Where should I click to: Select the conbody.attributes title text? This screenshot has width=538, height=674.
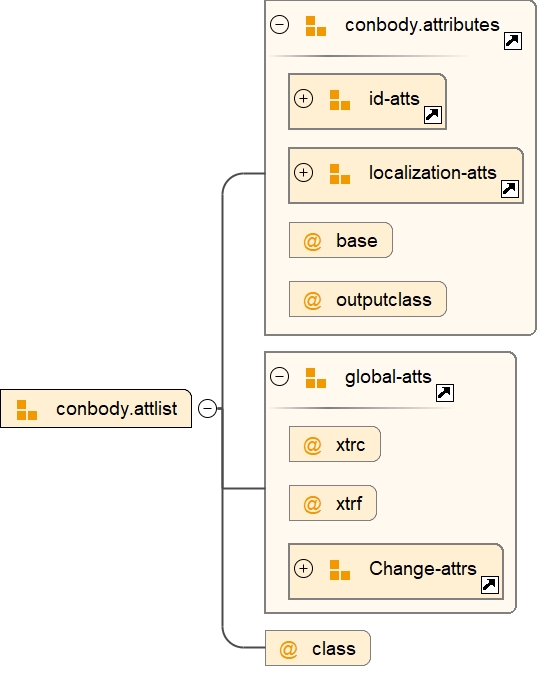pyautogui.click(x=422, y=25)
